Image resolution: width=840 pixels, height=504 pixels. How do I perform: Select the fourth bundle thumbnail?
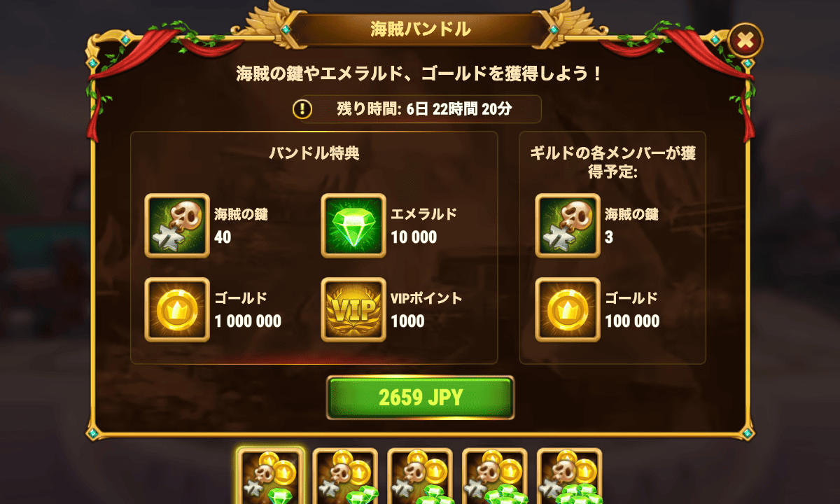(495, 476)
